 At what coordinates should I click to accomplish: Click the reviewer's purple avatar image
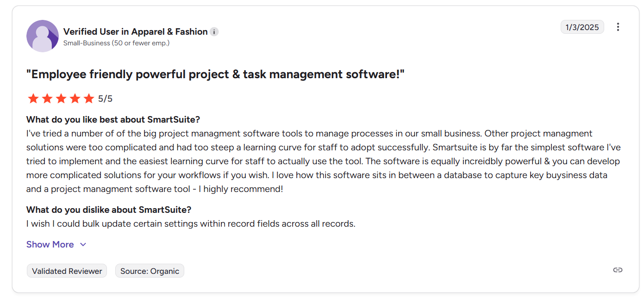[43, 36]
